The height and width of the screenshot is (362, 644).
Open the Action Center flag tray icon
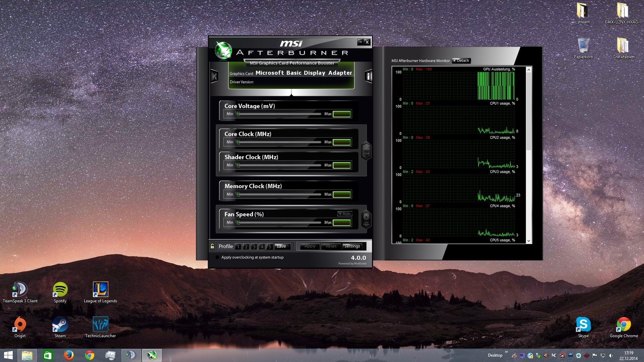(x=595, y=356)
